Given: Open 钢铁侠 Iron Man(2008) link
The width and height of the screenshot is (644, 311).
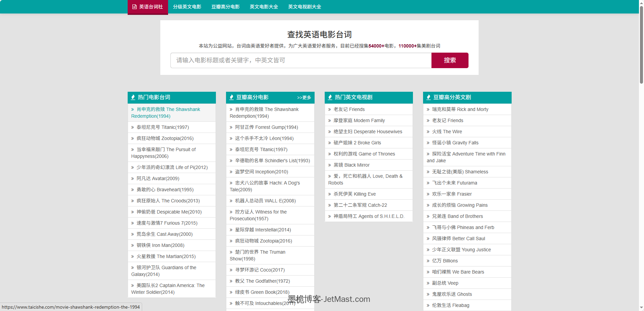Looking at the screenshot, I should click(x=160, y=245).
